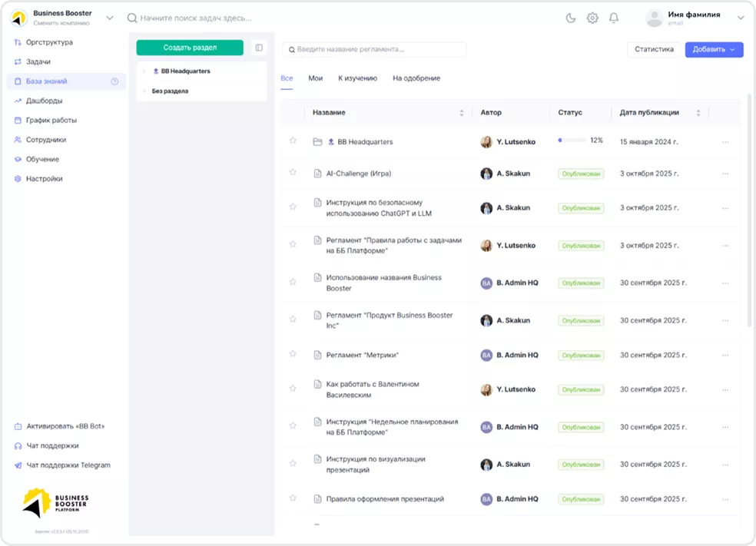756x546 pixels.
Task: Star the Регламент Метрики row
Action: tap(293, 354)
